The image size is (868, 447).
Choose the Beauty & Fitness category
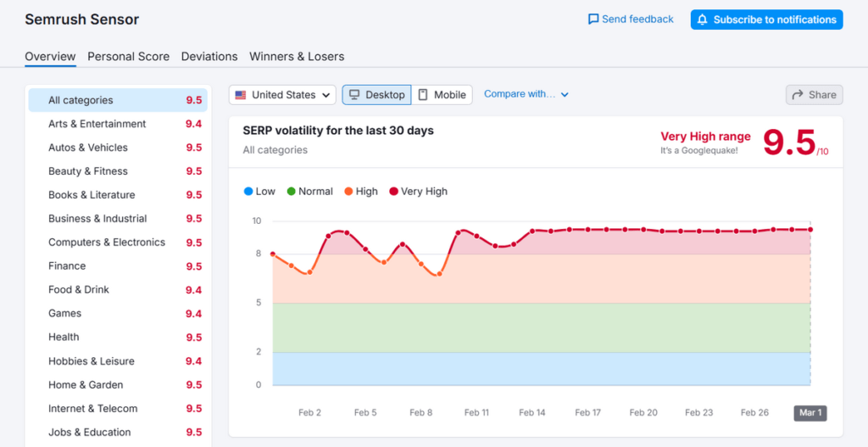tap(118, 171)
